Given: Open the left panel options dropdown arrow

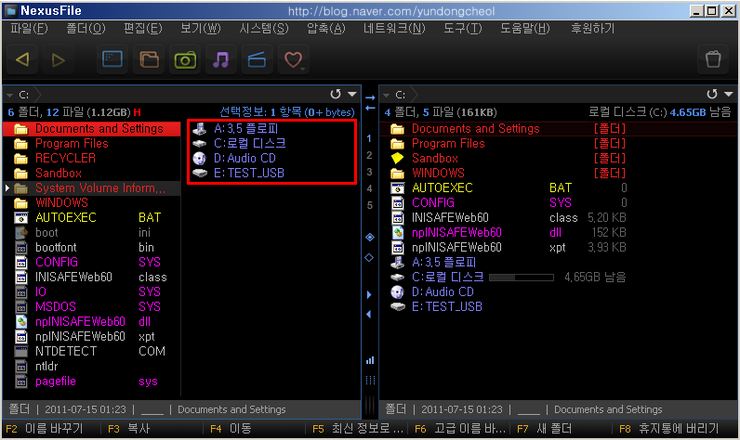Looking at the screenshot, I should tap(352, 94).
